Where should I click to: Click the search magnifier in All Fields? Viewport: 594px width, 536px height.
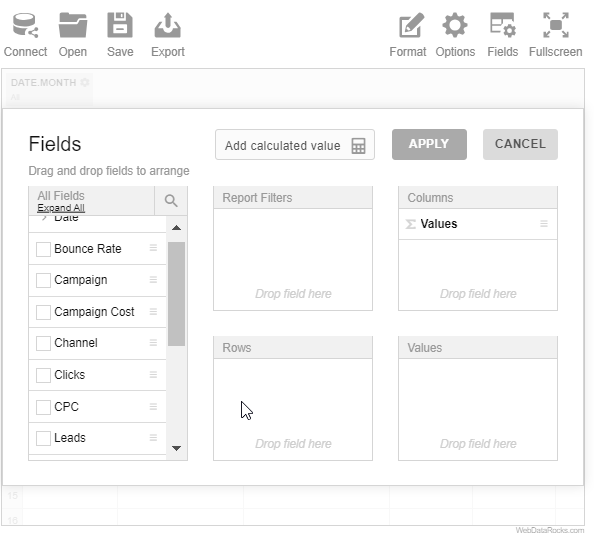(171, 200)
